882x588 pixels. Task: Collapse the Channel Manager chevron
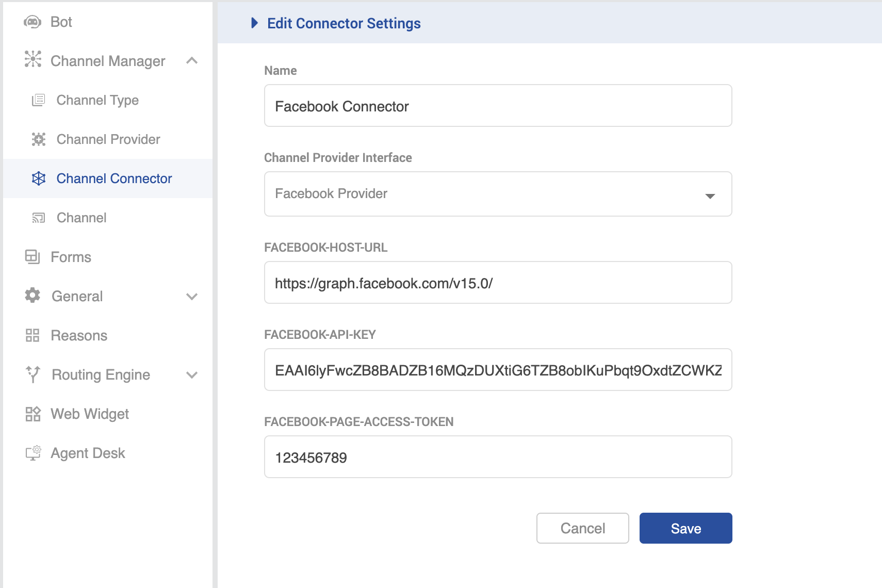pos(192,61)
